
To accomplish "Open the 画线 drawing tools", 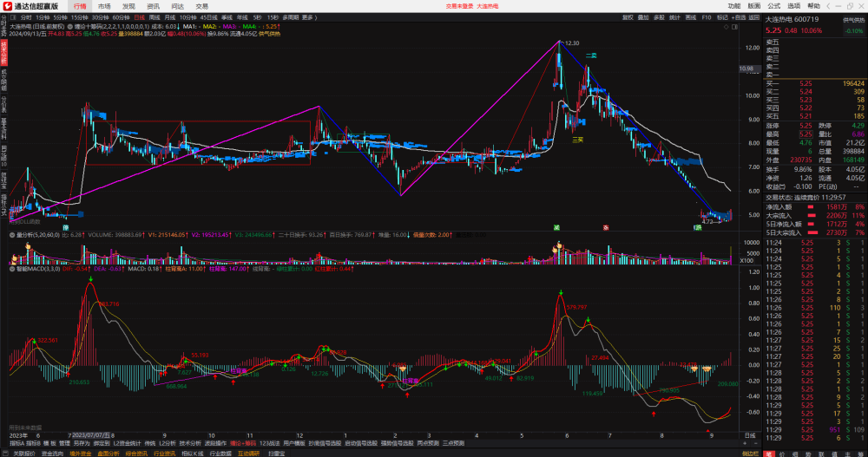I will [690, 17].
